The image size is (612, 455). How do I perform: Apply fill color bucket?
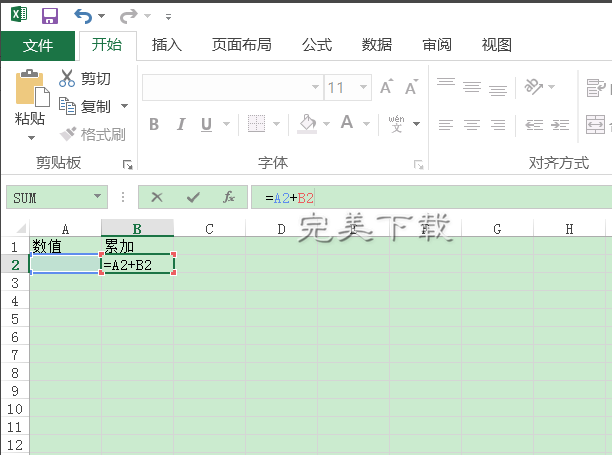[307, 124]
